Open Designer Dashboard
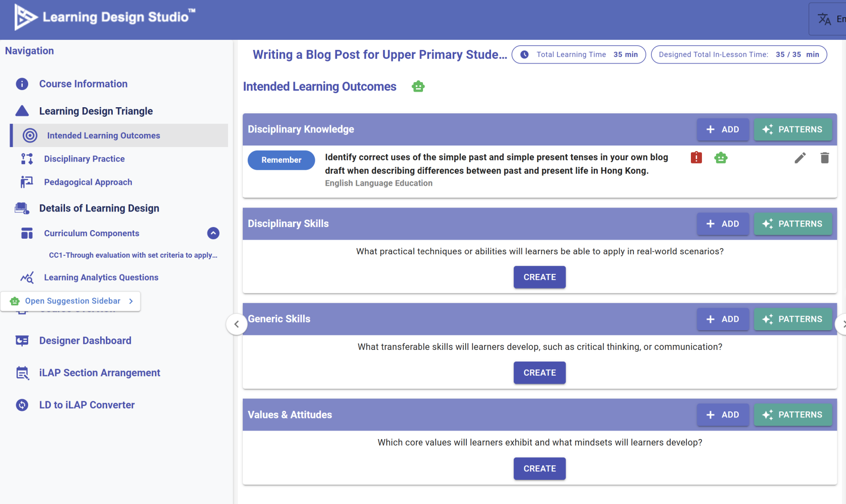Screen dimensions: 846x504 (x=85, y=341)
